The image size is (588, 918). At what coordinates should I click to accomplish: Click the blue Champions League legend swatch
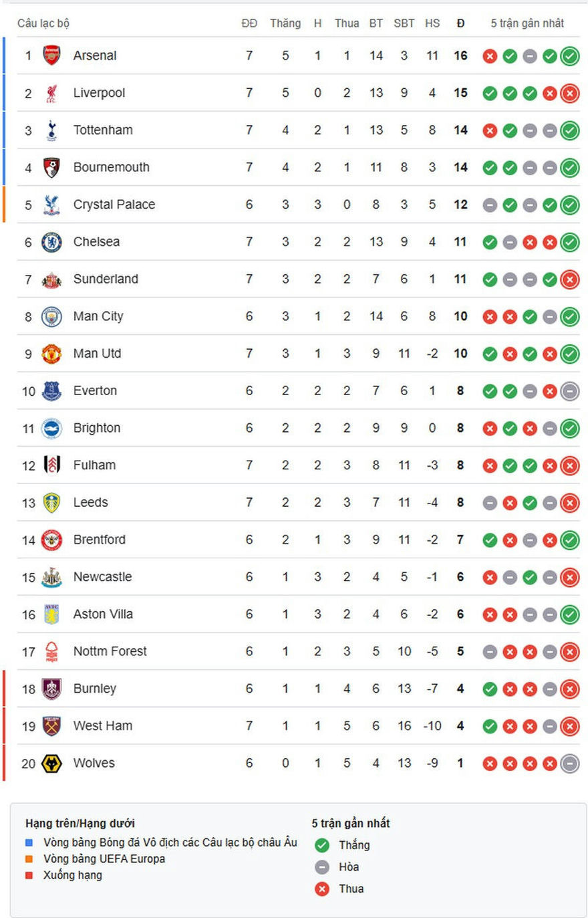coord(29,842)
